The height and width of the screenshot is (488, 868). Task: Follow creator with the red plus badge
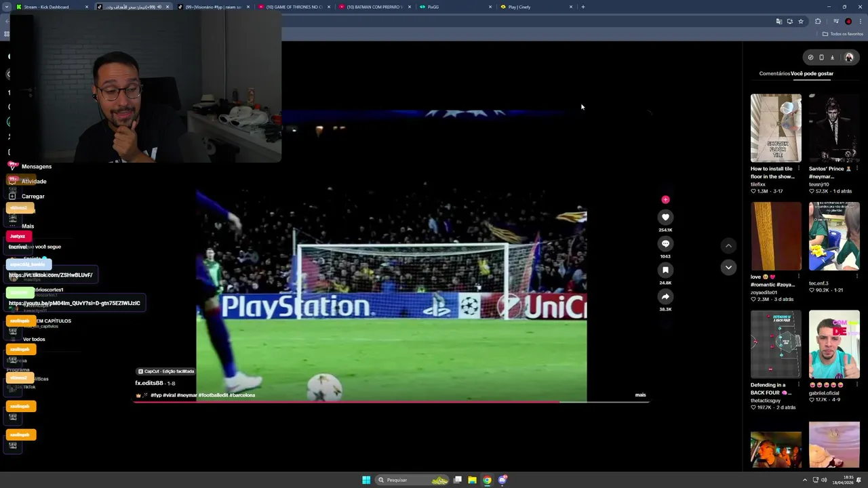pos(665,199)
